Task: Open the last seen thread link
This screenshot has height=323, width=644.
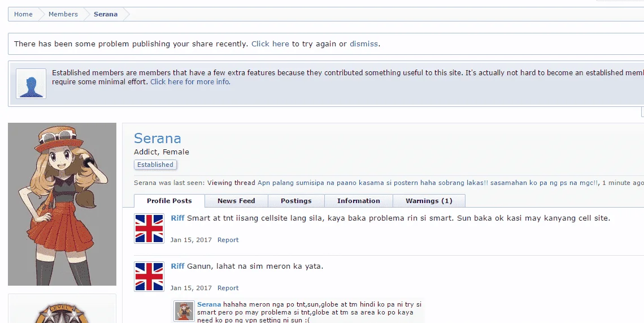Action: (428, 183)
